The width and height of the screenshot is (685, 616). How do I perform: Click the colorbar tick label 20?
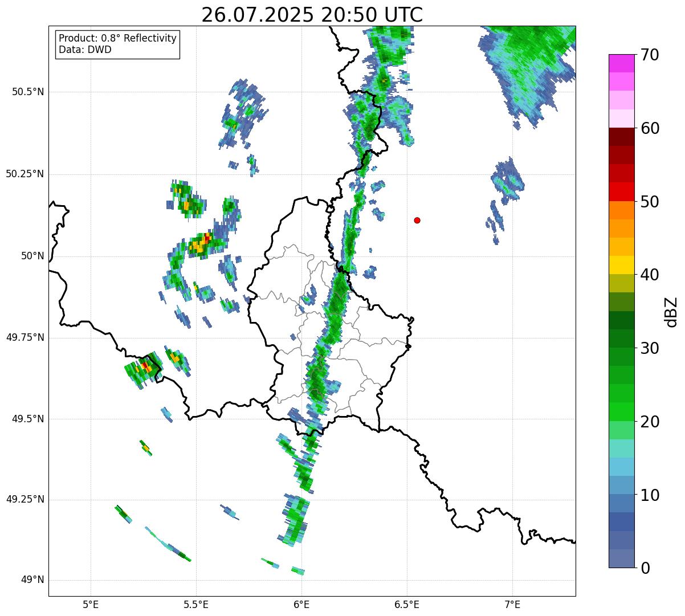(650, 422)
